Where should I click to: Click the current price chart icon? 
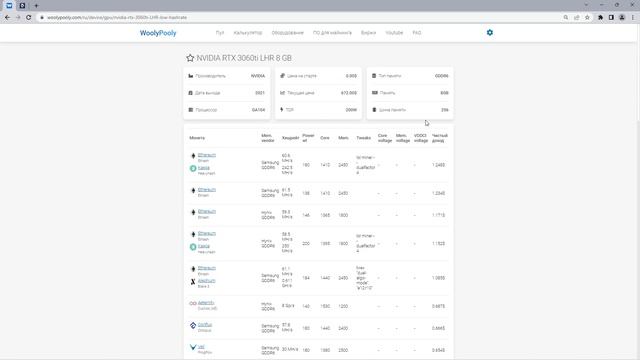(x=282, y=93)
